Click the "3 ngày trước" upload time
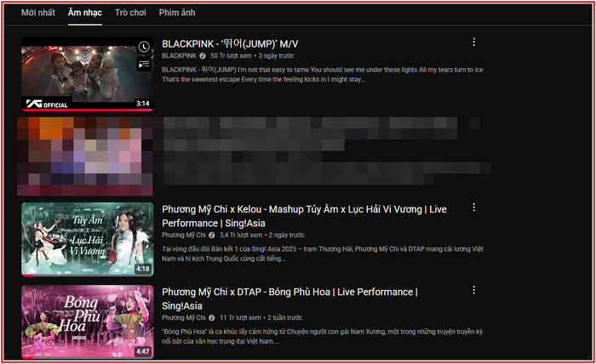This screenshot has height=364, width=596. coord(277,56)
